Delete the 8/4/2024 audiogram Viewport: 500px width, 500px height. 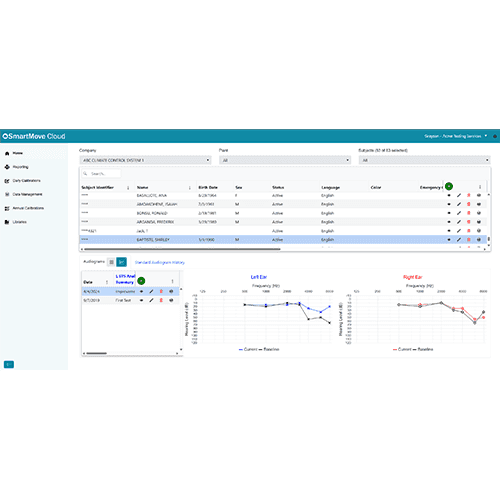pyautogui.click(x=161, y=292)
